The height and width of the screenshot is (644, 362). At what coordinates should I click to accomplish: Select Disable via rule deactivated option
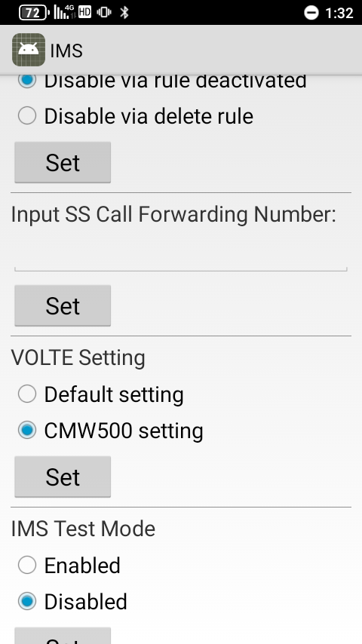162,81
